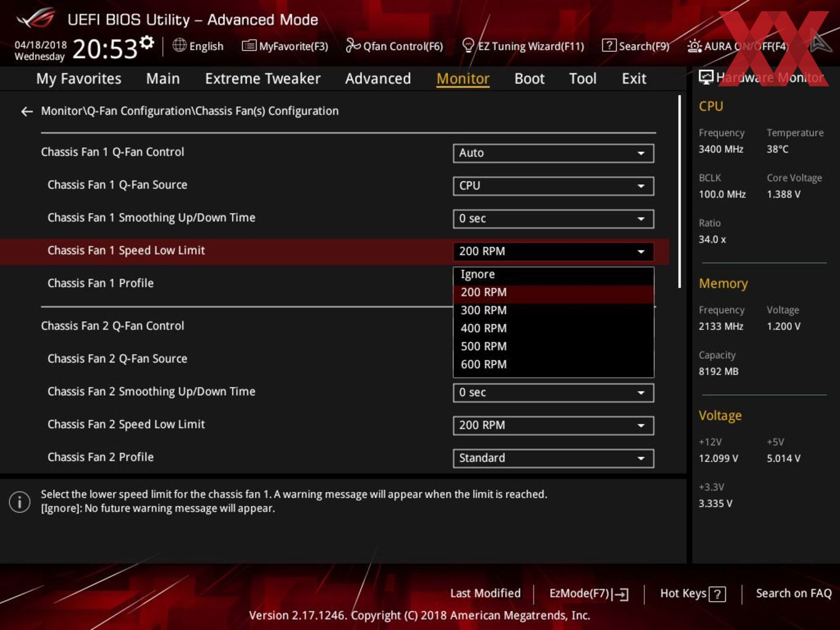Open Qfan Control(F6) fan icon
840x630 pixels.
(353, 45)
